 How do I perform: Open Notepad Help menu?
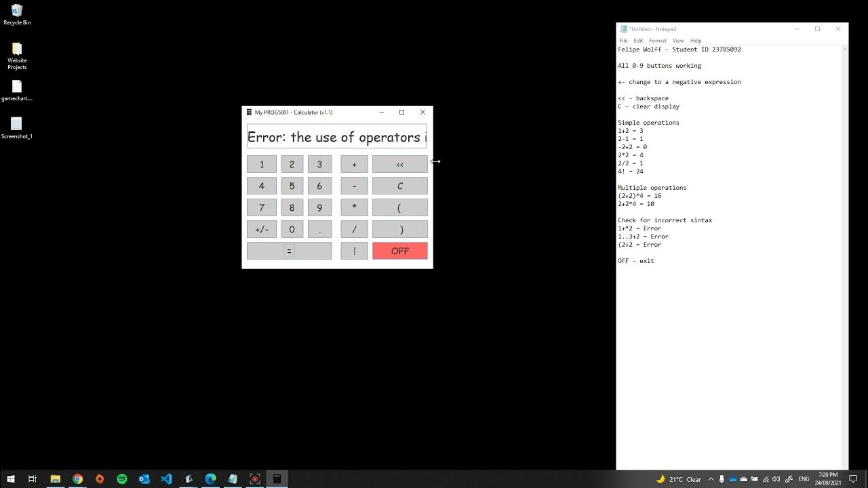(696, 41)
